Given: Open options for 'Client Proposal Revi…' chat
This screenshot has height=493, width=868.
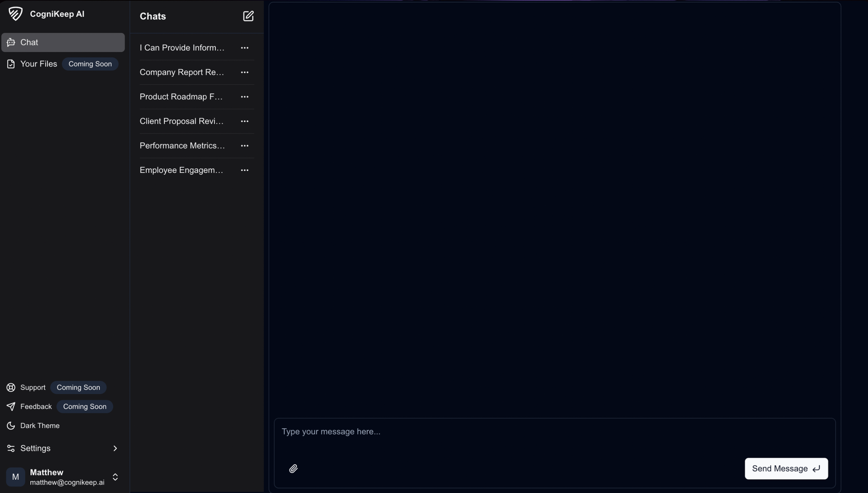Looking at the screenshot, I should point(245,121).
